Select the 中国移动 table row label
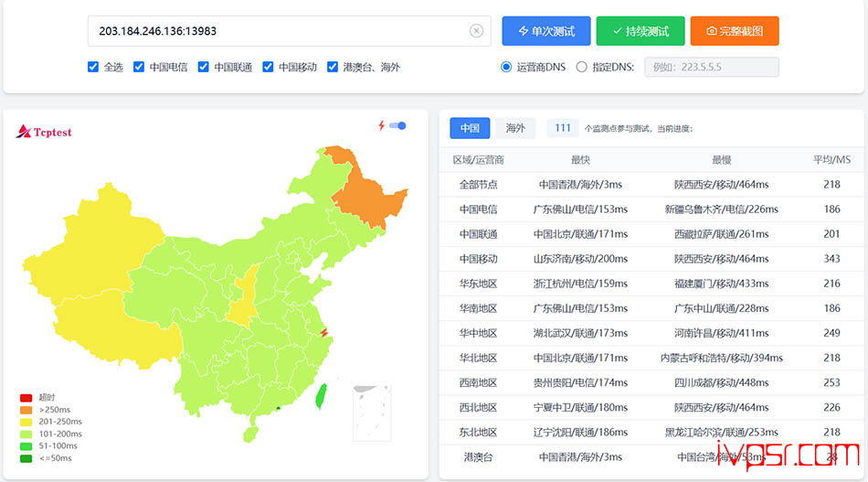868x482 pixels. point(478,259)
